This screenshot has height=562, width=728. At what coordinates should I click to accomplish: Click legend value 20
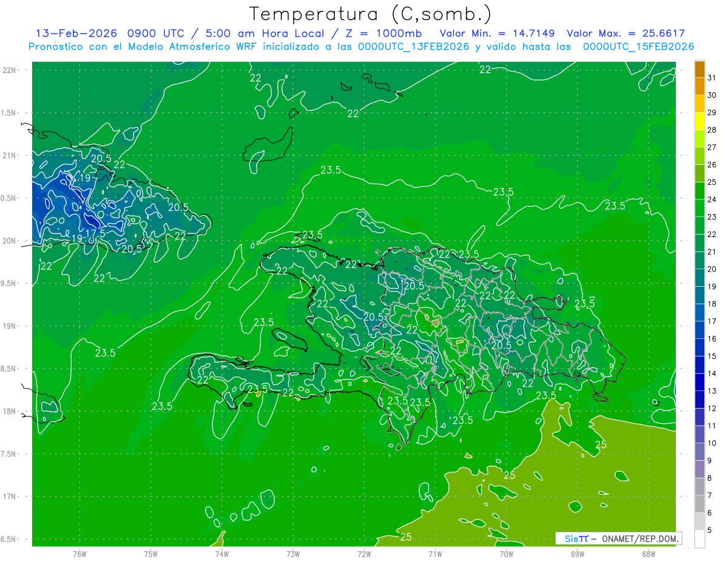(713, 269)
